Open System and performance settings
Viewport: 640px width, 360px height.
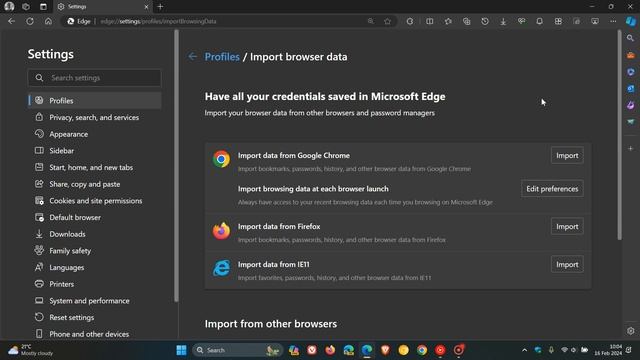(95, 301)
